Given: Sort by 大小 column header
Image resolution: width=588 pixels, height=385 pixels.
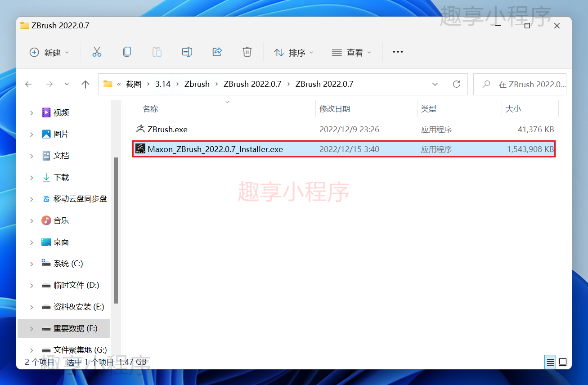Looking at the screenshot, I should click(x=513, y=109).
